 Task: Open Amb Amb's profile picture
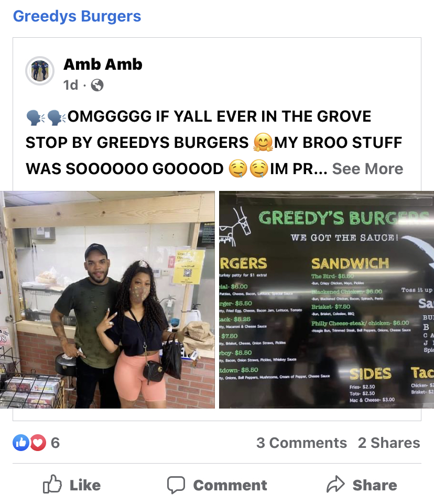click(40, 71)
